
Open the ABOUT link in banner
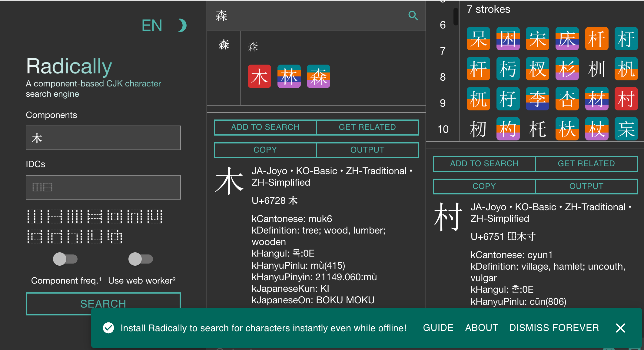click(482, 328)
